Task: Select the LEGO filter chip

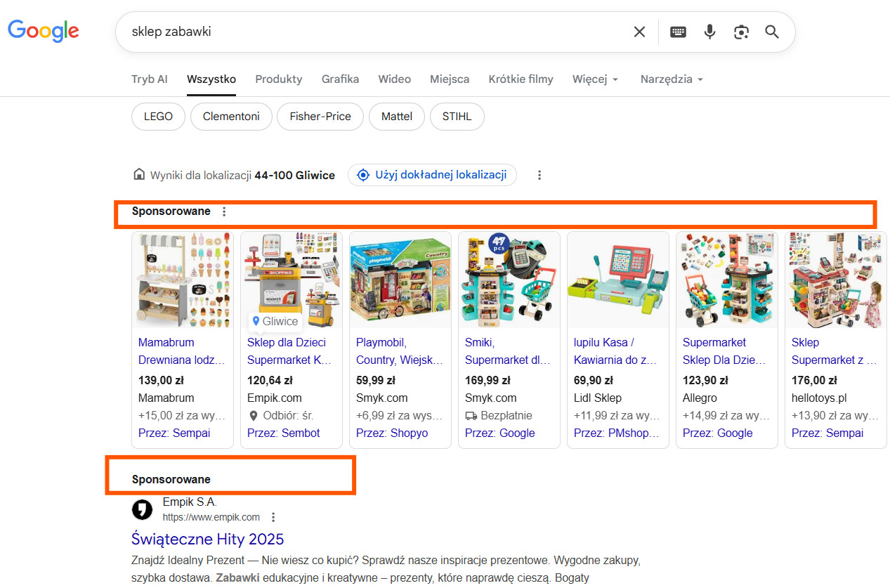Action: coord(157,116)
